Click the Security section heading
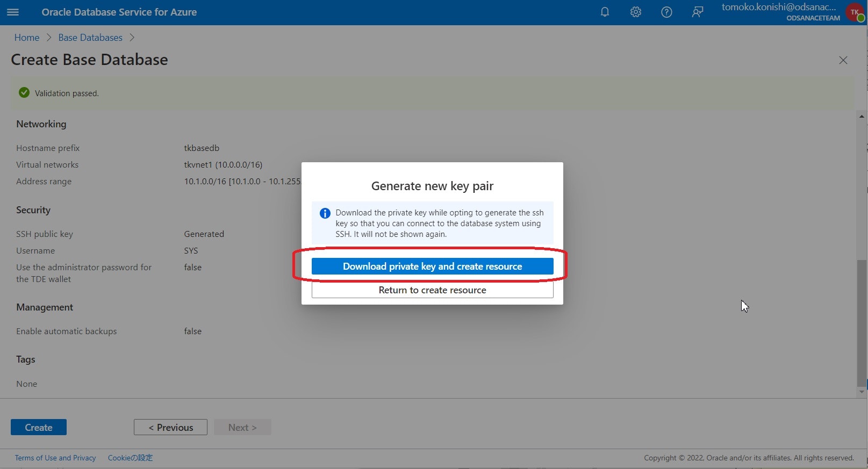The width and height of the screenshot is (868, 469). [33, 210]
